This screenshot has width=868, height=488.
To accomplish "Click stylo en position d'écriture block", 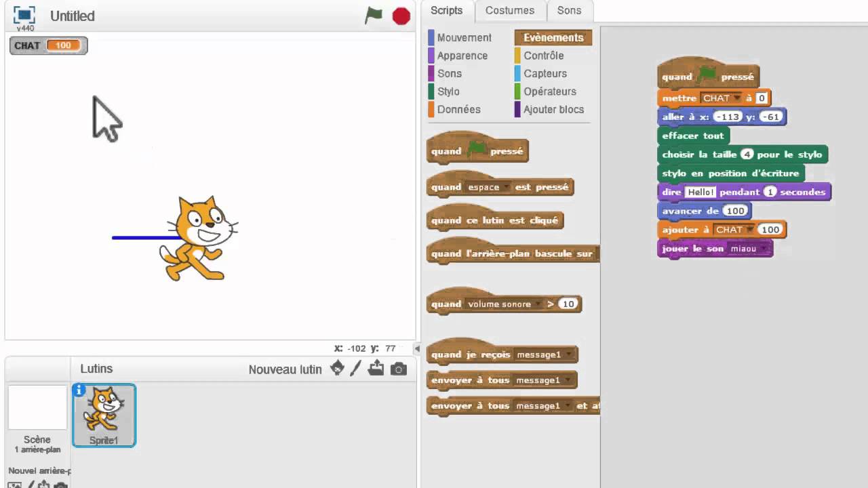I will [730, 174].
